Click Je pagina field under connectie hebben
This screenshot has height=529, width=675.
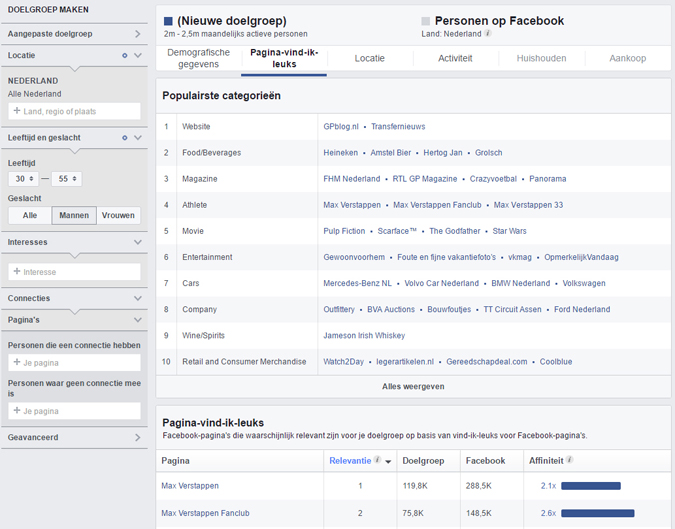[74, 362]
